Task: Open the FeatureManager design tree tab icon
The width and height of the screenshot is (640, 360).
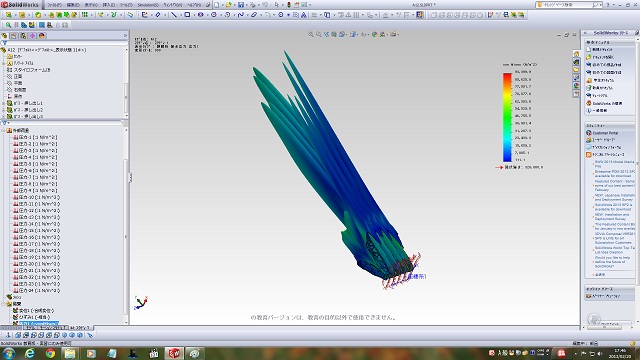Action: [x=5, y=36]
